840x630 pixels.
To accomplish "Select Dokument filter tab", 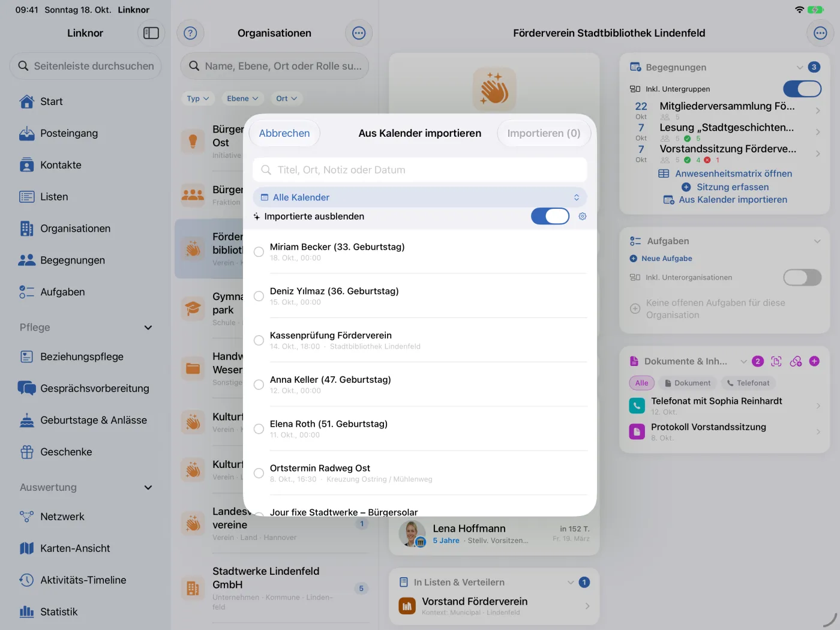I will 686,383.
